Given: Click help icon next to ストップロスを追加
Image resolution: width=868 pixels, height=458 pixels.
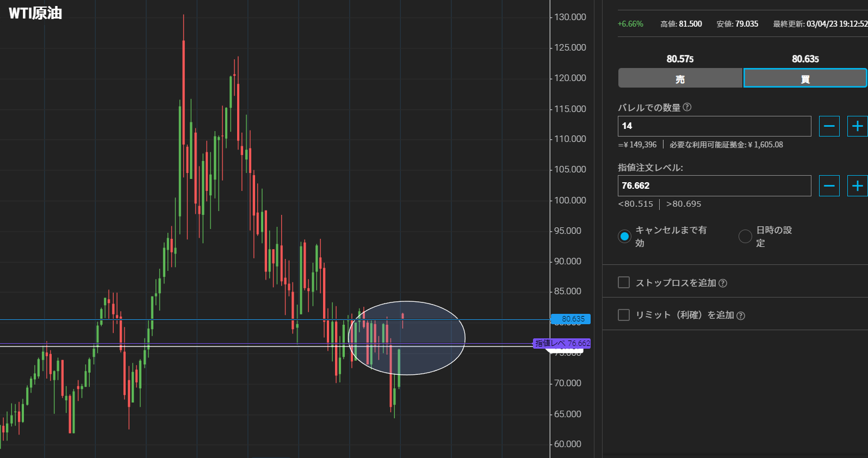Looking at the screenshot, I should click(723, 283).
